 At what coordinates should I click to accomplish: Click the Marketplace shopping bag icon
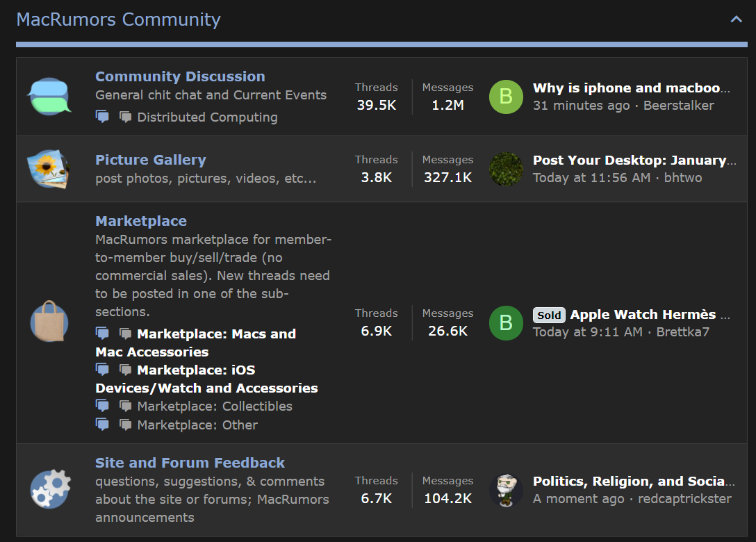[49, 322]
